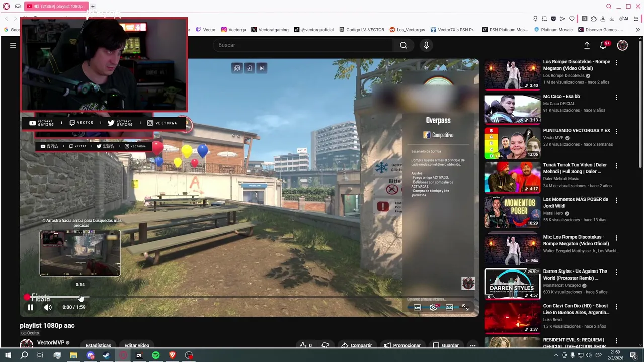Open options for Los Momentos MÁS POSER
644x362 pixels.
(616, 200)
